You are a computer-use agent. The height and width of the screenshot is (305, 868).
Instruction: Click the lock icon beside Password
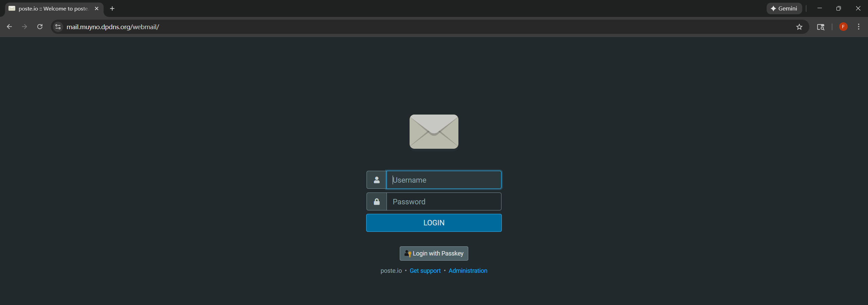click(376, 202)
